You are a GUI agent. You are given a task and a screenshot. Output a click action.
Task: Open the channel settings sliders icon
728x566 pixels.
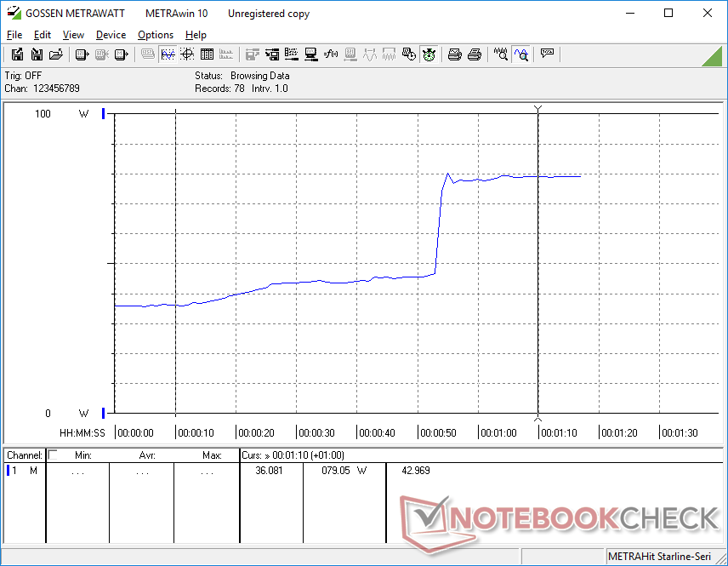tap(291, 54)
